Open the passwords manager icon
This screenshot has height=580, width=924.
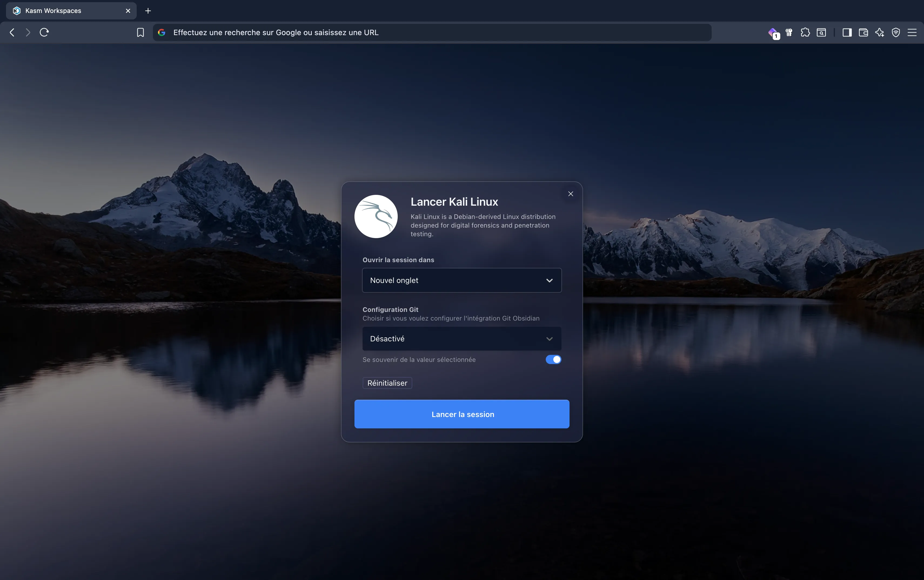[789, 32]
